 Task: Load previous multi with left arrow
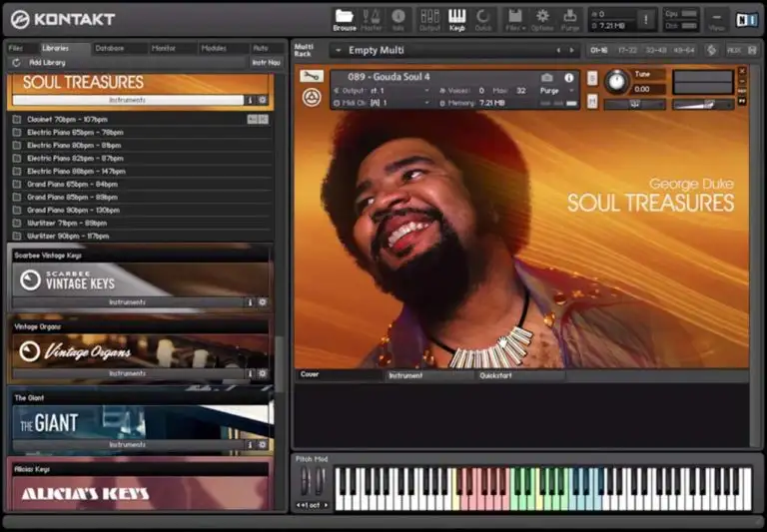click(558, 50)
